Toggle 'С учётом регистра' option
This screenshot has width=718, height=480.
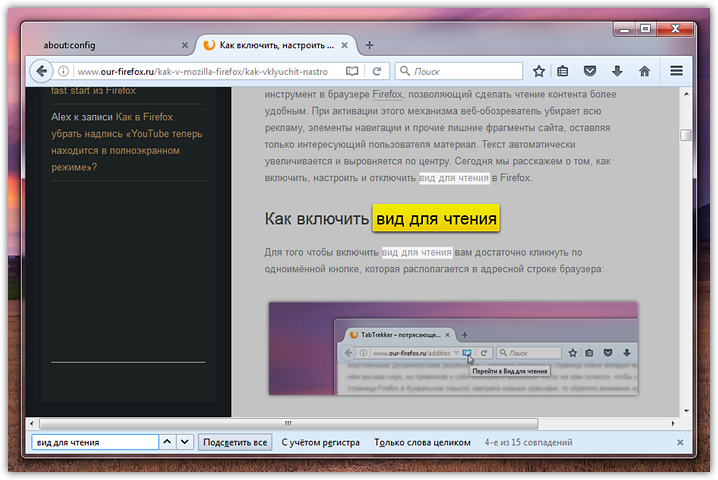click(x=321, y=442)
